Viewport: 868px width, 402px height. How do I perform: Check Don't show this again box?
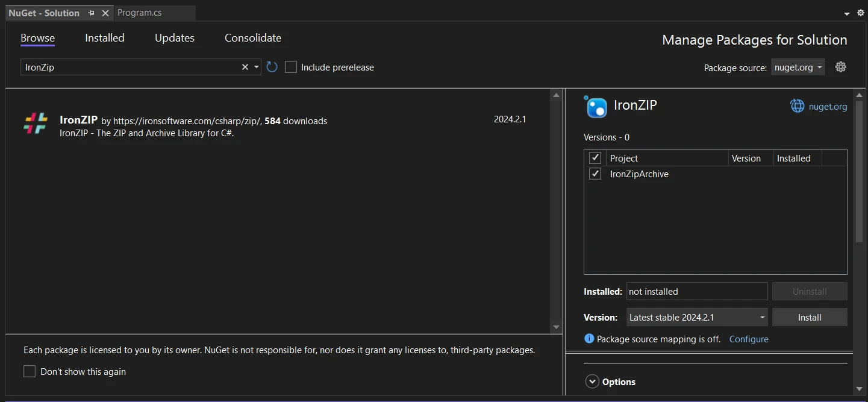pos(30,371)
